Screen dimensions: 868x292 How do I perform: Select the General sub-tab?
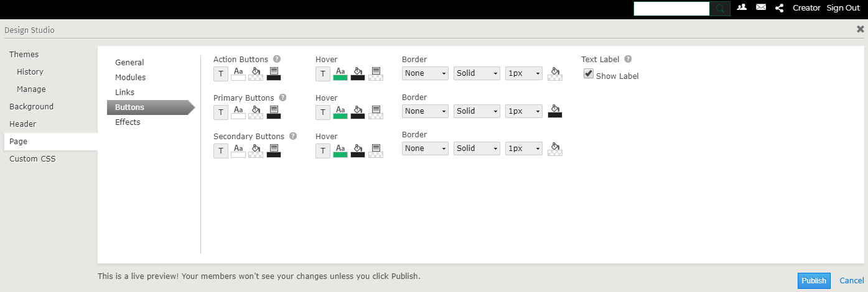(x=129, y=63)
